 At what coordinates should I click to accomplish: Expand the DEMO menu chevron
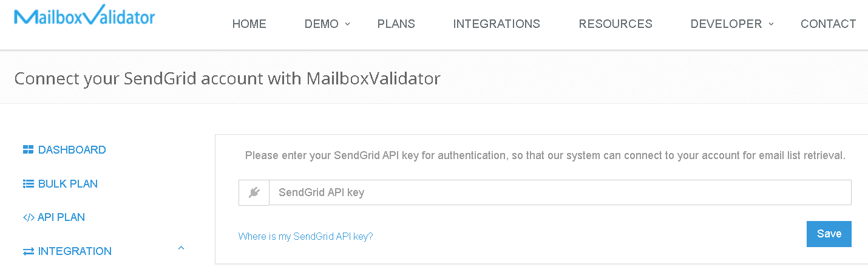(x=347, y=24)
